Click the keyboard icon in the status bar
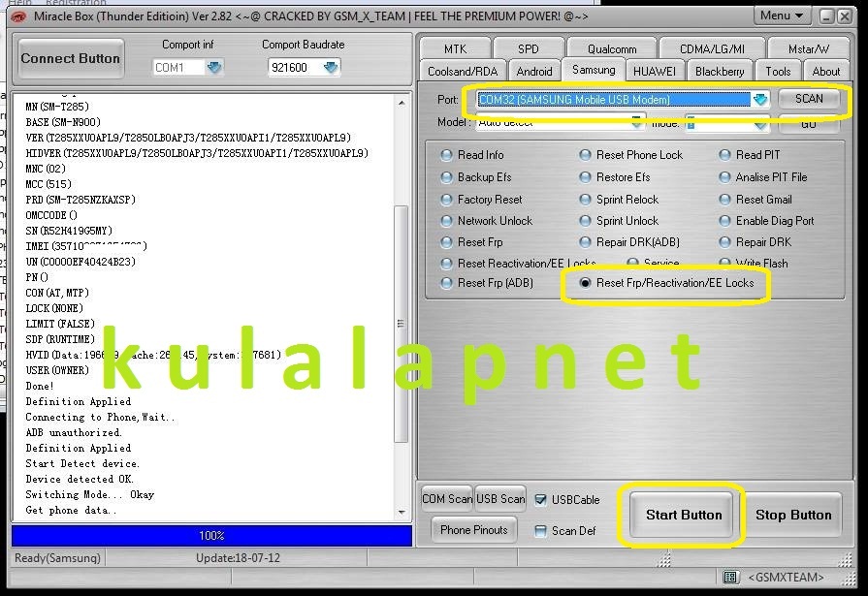Screen dimensions: 868x596 [730, 578]
